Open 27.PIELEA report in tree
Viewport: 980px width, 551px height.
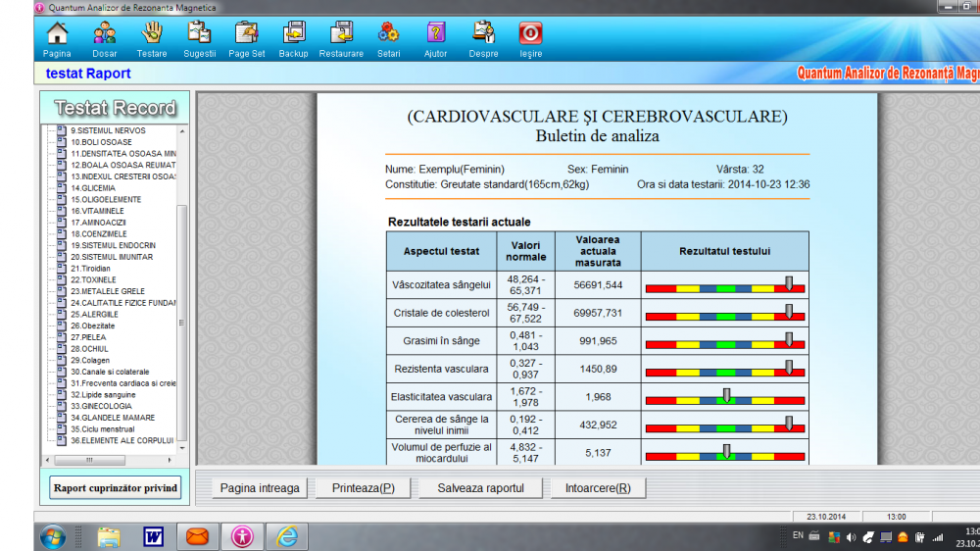point(87,337)
